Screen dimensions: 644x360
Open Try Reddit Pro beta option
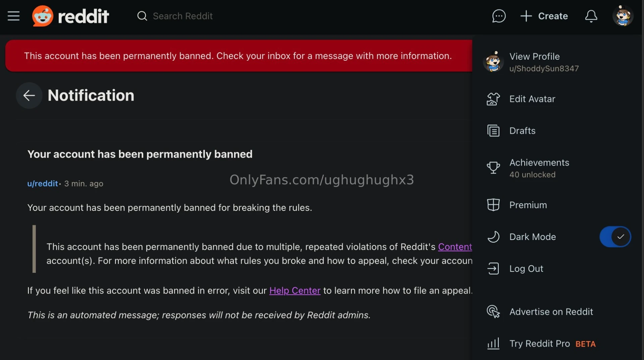[x=539, y=344]
